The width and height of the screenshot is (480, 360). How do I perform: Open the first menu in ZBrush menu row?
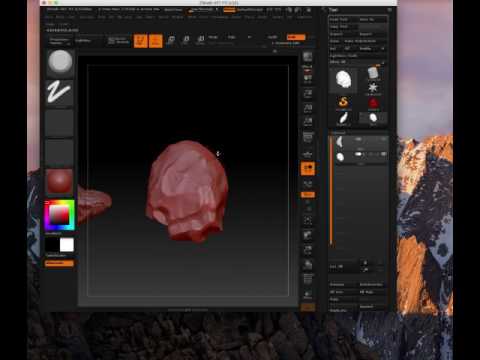[49, 17]
